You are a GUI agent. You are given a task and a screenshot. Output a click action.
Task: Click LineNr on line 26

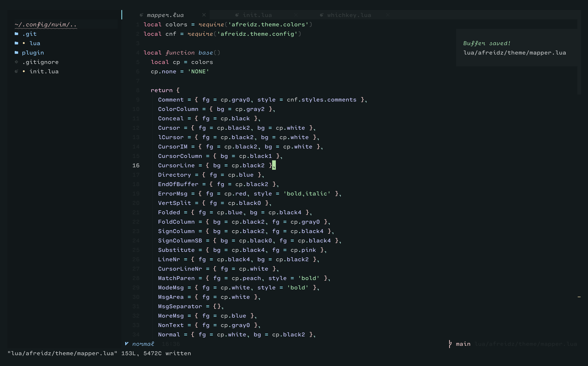tap(169, 260)
